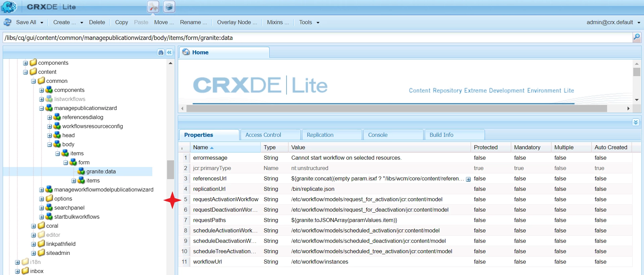Click the Move ... toolbar button
The height and width of the screenshot is (275, 644).
click(x=164, y=22)
